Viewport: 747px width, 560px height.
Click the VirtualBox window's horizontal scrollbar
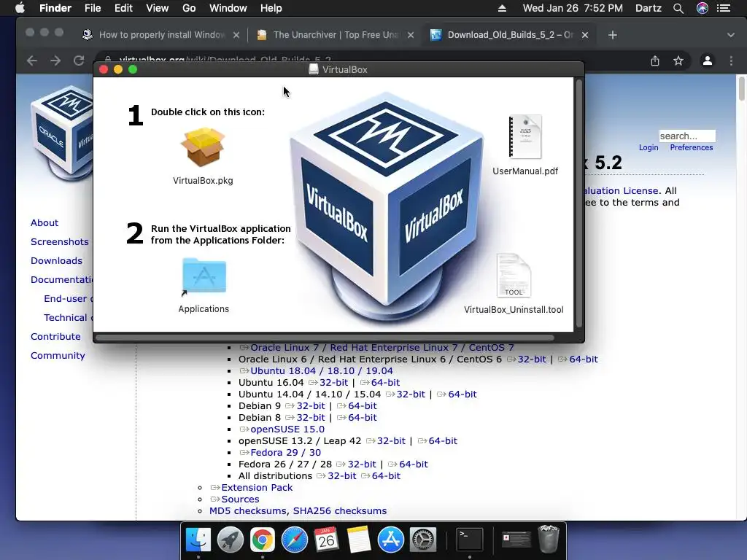(x=325, y=338)
